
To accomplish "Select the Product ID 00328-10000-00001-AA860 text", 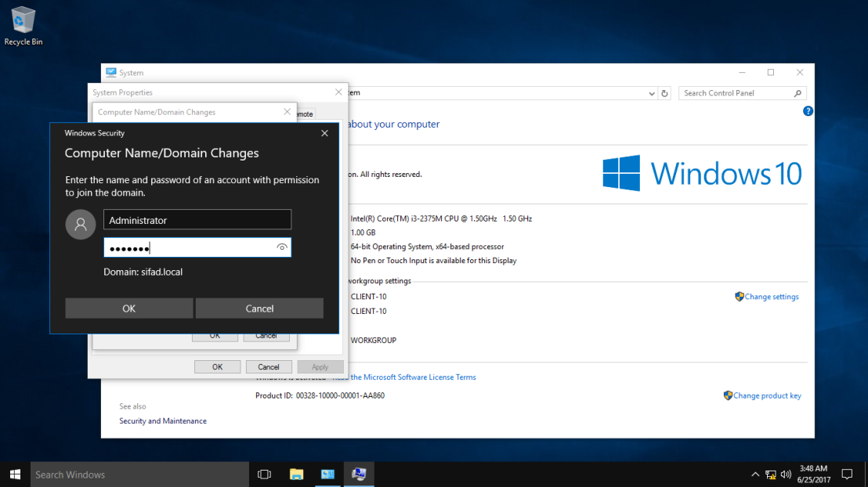I will pos(320,395).
